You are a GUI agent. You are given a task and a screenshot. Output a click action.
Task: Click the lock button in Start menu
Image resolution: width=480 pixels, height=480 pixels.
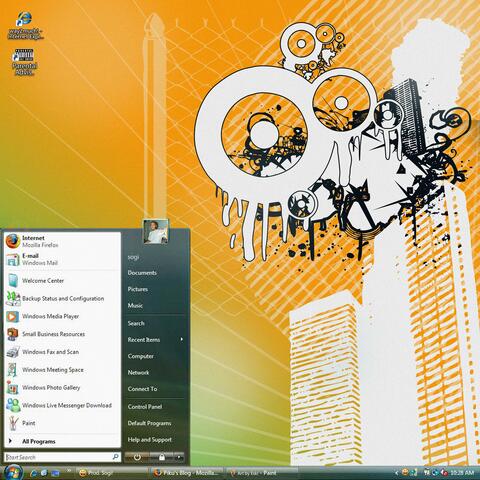tap(162, 457)
